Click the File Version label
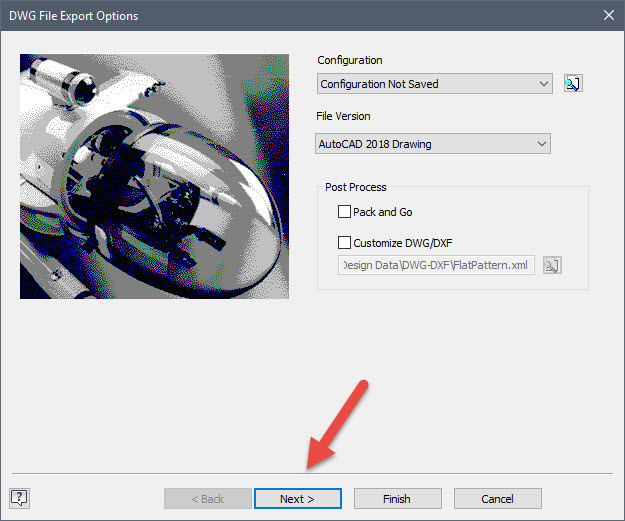The height and width of the screenshot is (521, 625). (x=343, y=116)
